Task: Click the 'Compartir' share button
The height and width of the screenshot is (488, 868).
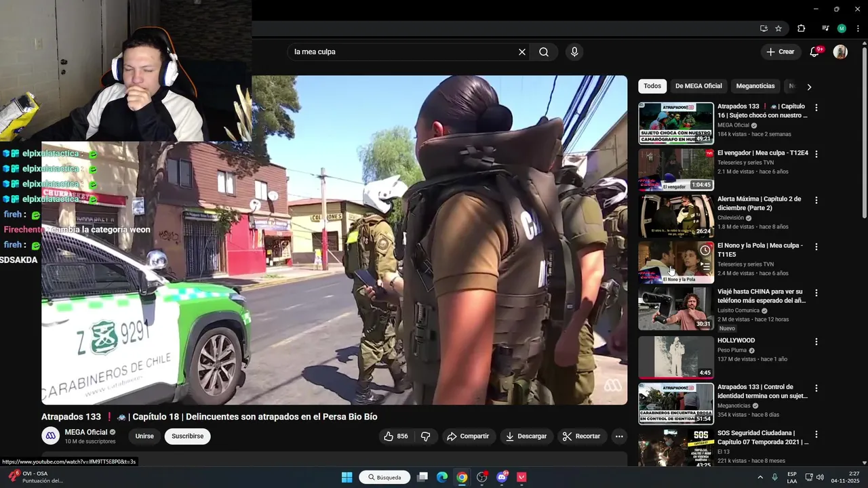Action: [468, 436]
